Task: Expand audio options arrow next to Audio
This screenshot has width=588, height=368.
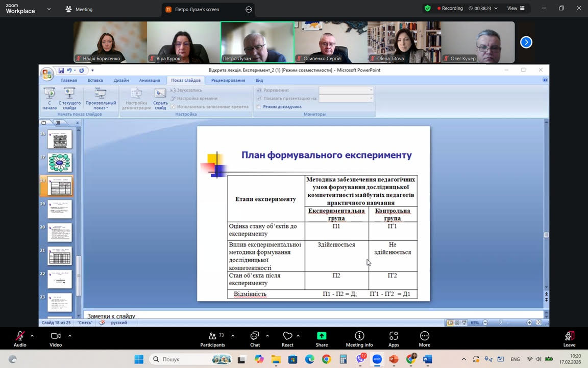Action: [32, 336]
